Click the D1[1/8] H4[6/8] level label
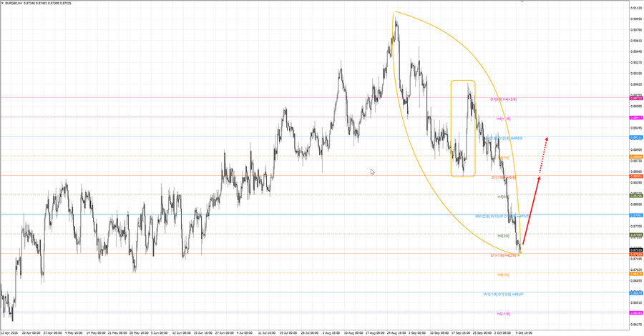The height and width of the screenshot is (336, 644). tap(504, 177)
